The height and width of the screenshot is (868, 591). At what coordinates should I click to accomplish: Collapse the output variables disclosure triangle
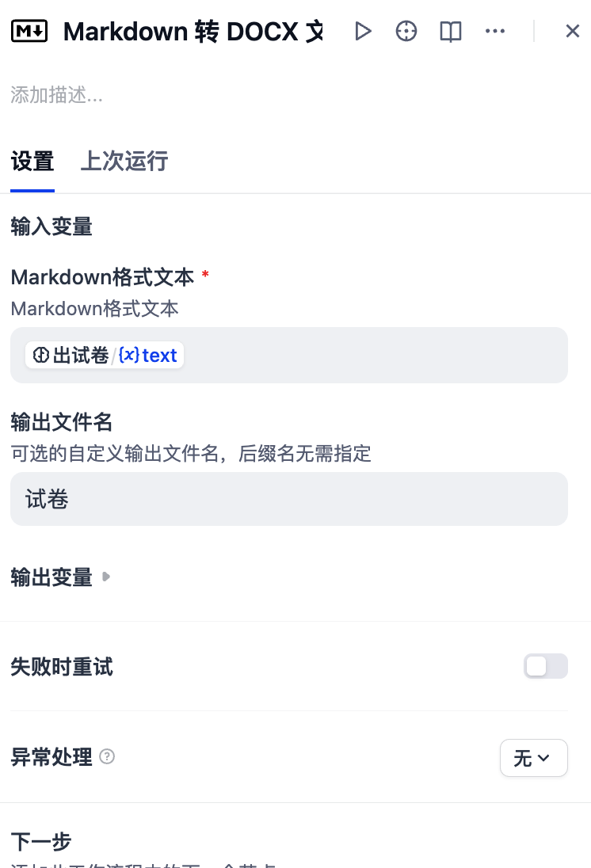tap(106, 577)
